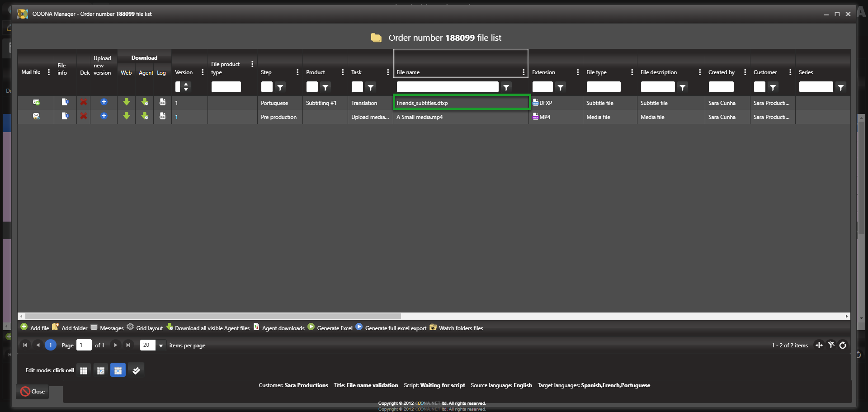Upload new version for Friends_subtitles.dfxp
This screenshot has width=868, height=412.
104,102
